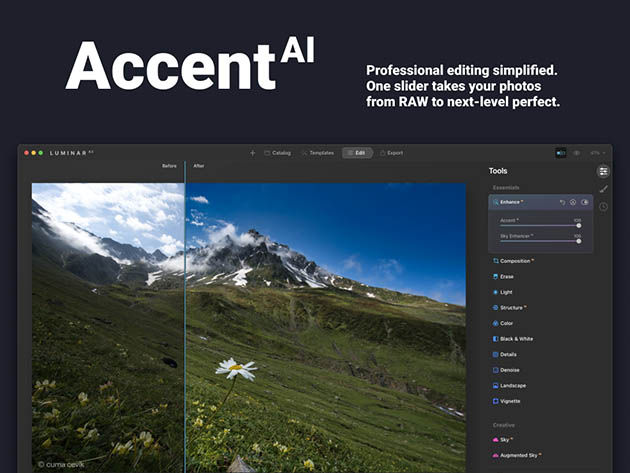Click the Export button
Screen dimensions: 630x473
click(x=392, y=153)
